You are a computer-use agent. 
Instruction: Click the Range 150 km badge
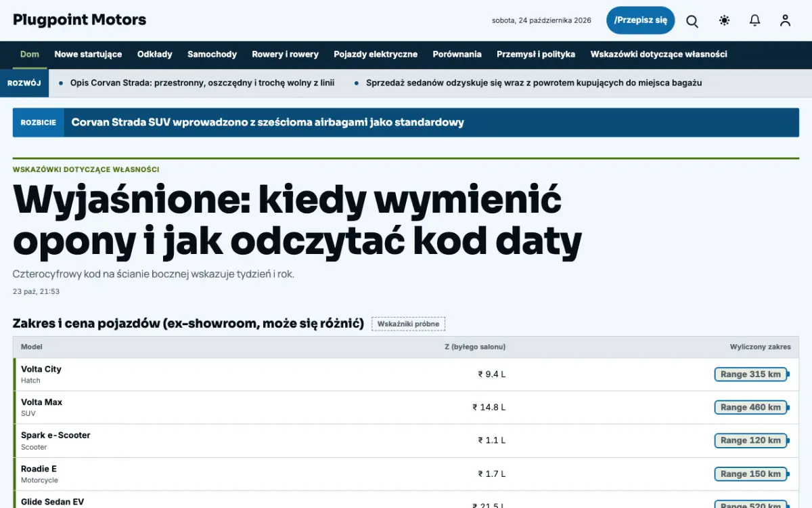click(751, 474)
